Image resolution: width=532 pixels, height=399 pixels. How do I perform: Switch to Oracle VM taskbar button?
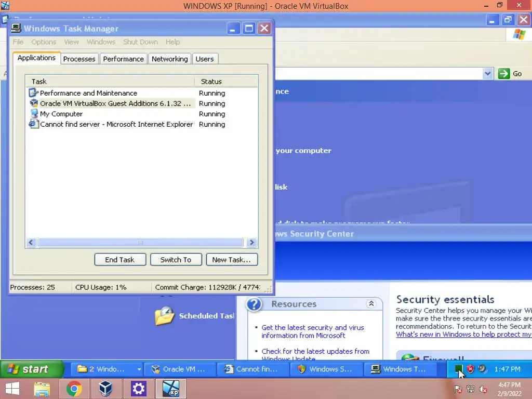coord(180,369)
